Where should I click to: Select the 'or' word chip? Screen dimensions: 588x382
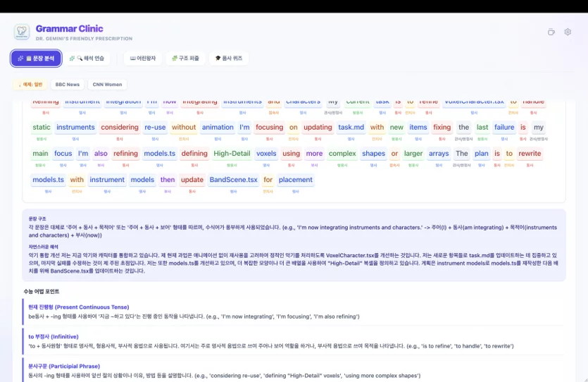pyautogui.click(x=394, y=154)
